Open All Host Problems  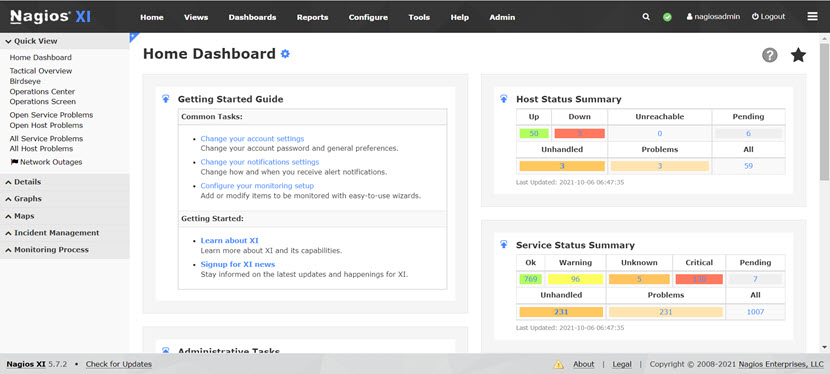41,149
